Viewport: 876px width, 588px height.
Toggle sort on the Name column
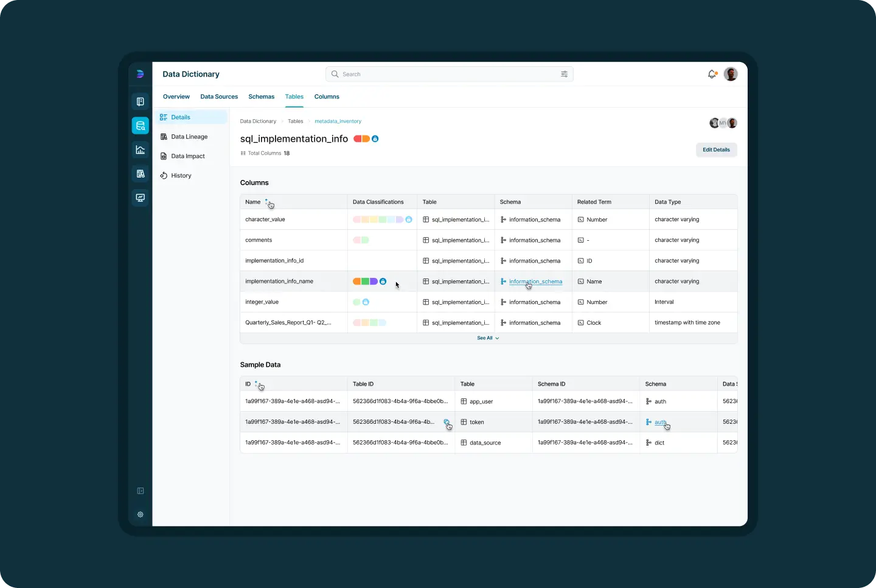[266, 201]
